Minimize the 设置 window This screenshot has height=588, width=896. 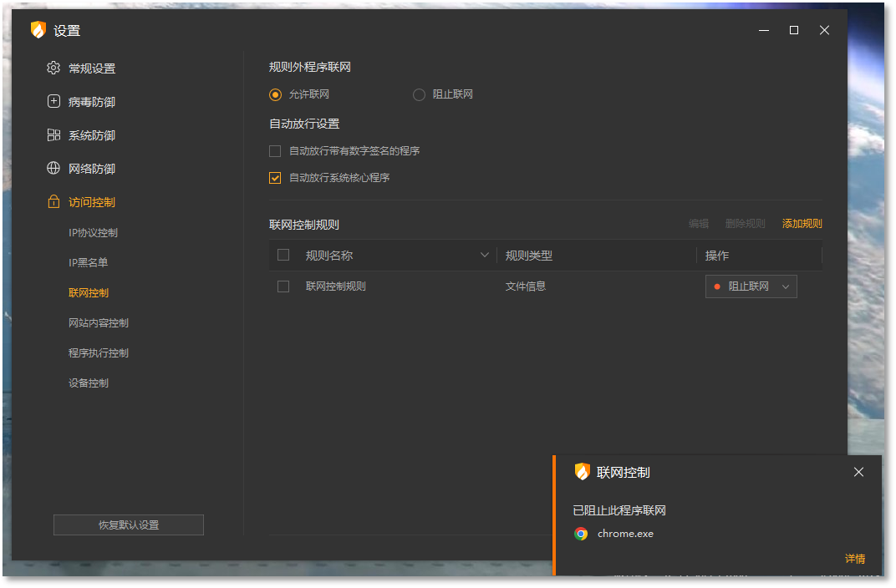click(763, 30)
